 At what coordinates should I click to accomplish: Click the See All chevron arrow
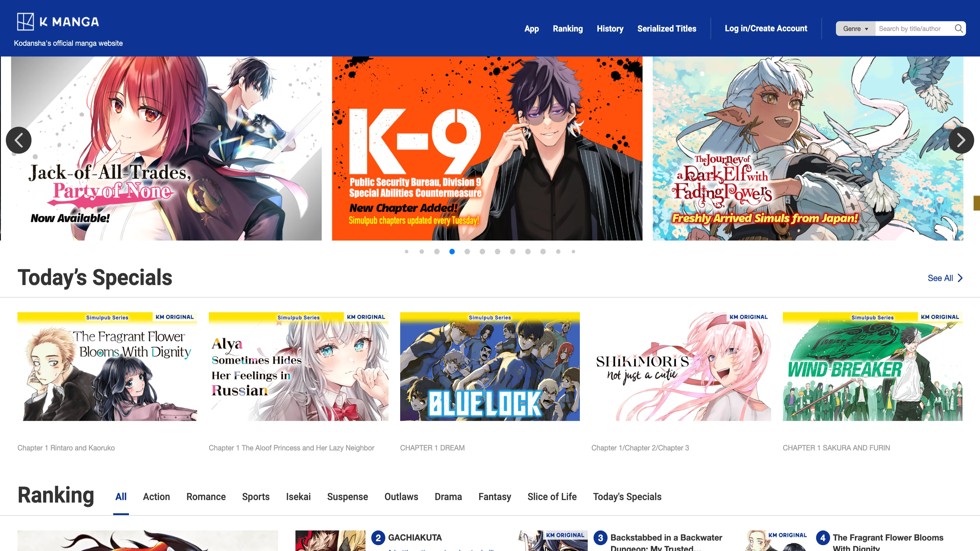tap(960, 278)
